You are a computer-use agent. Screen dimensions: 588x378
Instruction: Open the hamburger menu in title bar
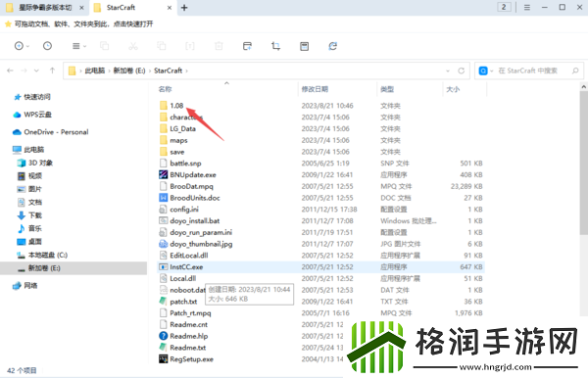click(527, 7)
